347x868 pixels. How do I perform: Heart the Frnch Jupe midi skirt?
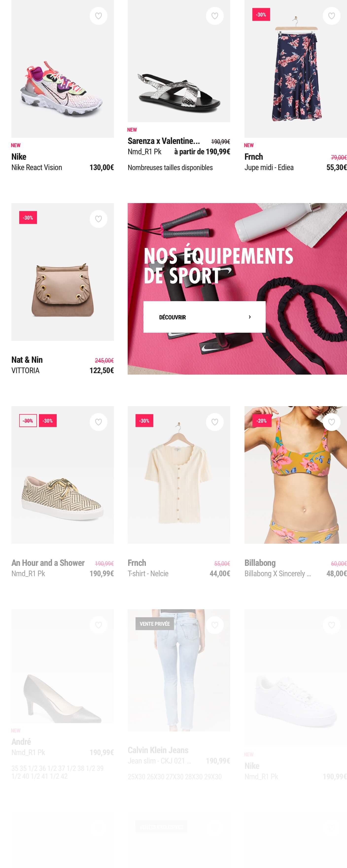pos(331,16)
